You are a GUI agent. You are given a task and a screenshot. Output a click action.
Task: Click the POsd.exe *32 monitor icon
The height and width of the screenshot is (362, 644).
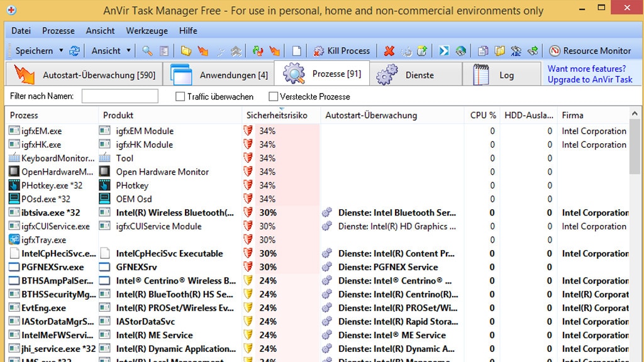[14, 199]
